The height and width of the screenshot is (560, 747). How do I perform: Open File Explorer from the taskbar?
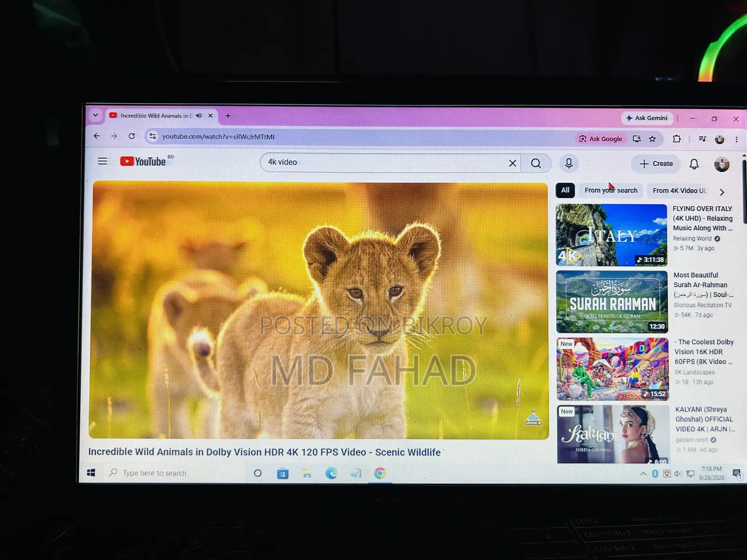click(x=307, y=474)
